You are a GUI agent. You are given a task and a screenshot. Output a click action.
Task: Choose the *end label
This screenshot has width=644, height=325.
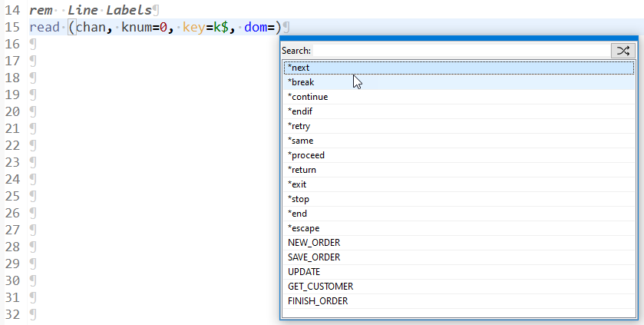(x=298, y=214)
